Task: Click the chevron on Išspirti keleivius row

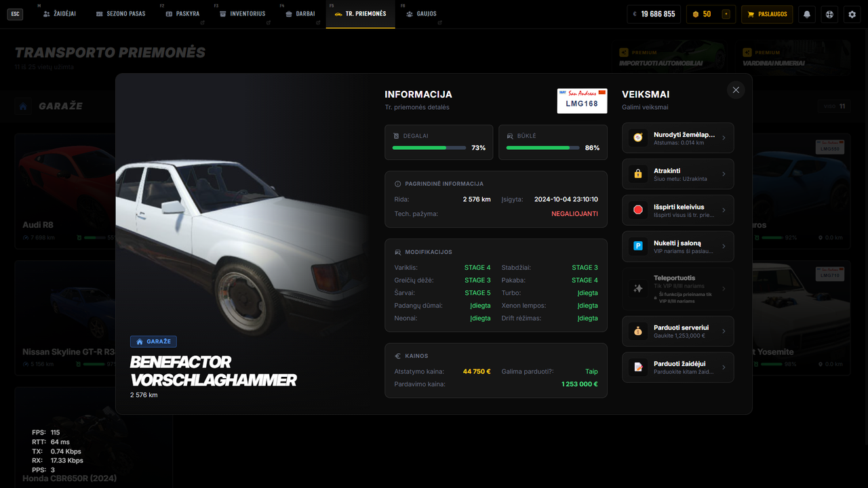Action: click(724, 210)
